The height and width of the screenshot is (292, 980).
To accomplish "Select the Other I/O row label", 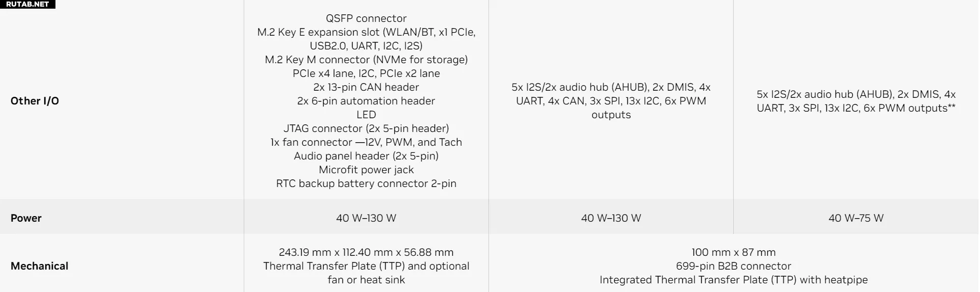I will tap(35, 101).
